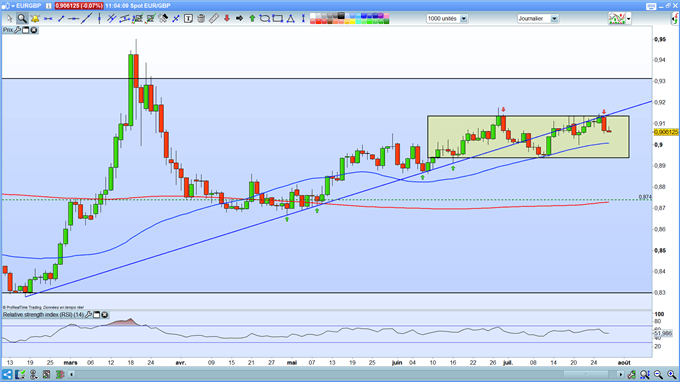Pick the white color swatch

pos(313,16)
